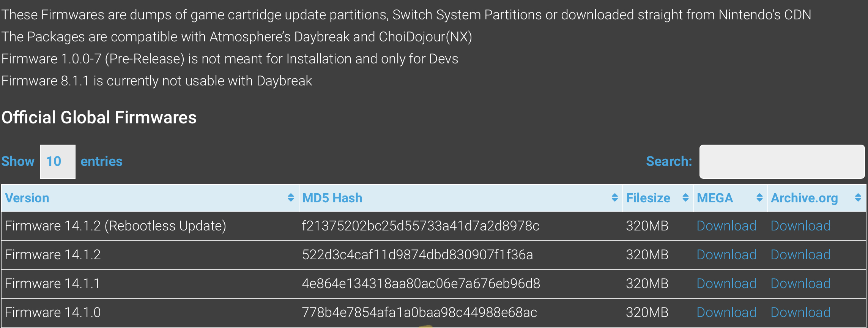Viewport: 868px width, 328px height.
Task: Open Archive.org download for Firmware 14.1.2
Action: 800,255
